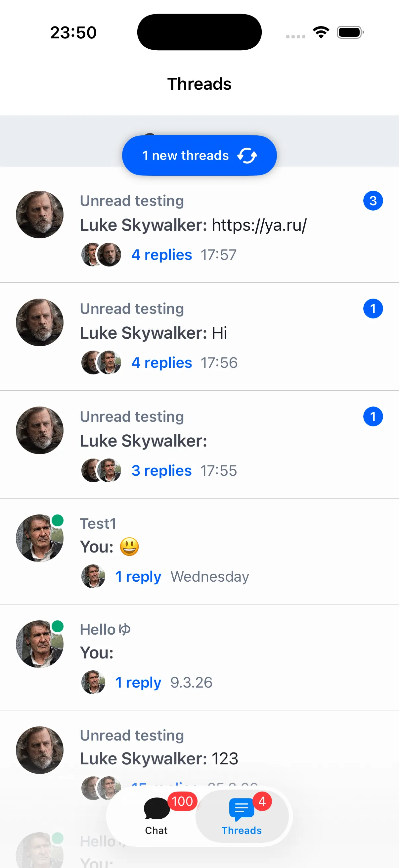Image resolution: width=399 pixels, height=868 pixels.
Task: Tap the "1 reply" link dated 9.3.26
Action: coord(138,682)
